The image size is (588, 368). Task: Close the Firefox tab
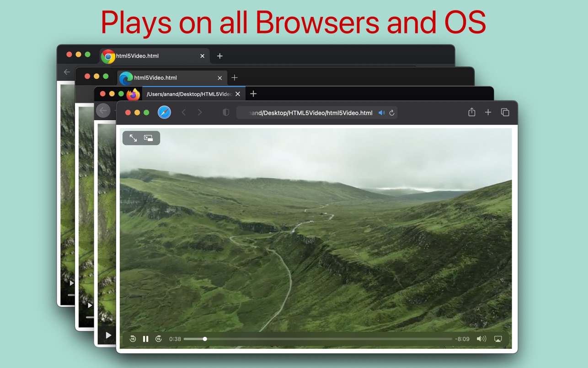click(238, 94)
